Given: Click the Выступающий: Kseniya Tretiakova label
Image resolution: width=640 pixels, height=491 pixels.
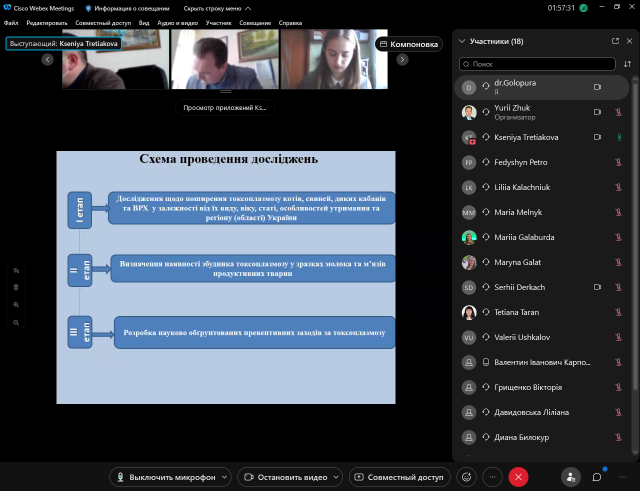Looking at the screenshot, I should tap(63, 43).
